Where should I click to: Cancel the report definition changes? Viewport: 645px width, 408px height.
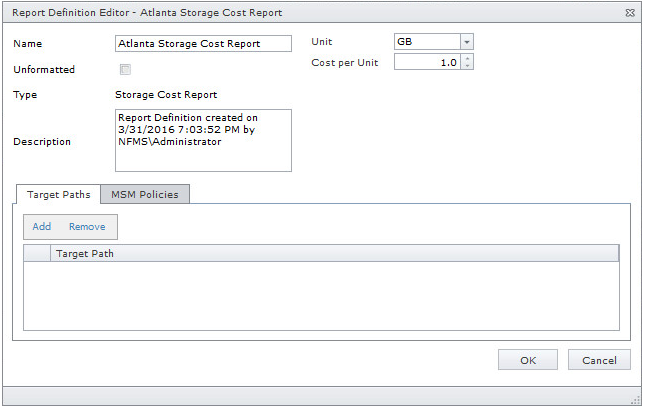(599, 360)
